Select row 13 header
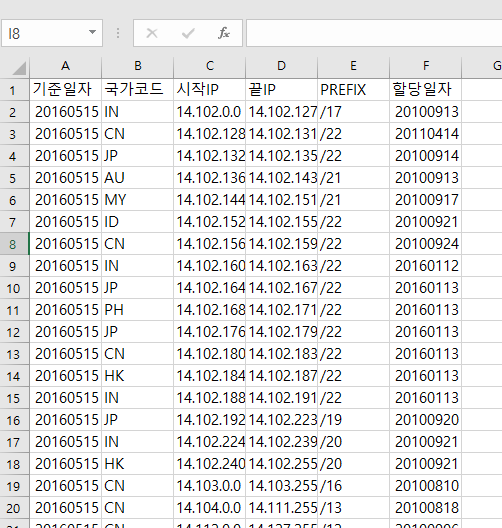This screenshot has height=528, width=502. pyautogui.click(x=14, y=354)
